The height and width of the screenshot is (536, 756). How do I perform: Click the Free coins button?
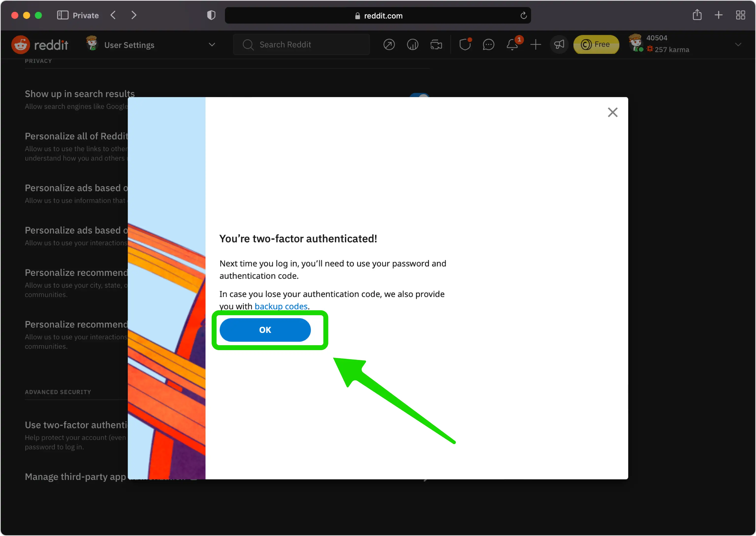596,45
